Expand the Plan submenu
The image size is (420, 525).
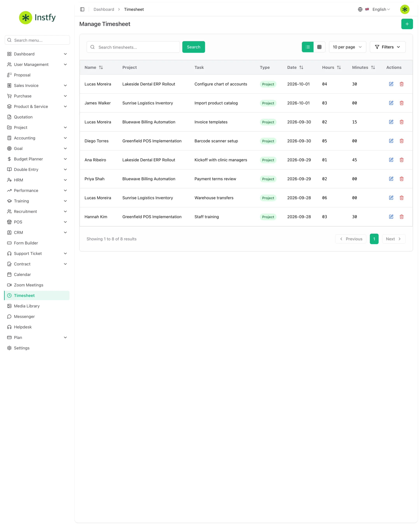[x=37, y=338]
